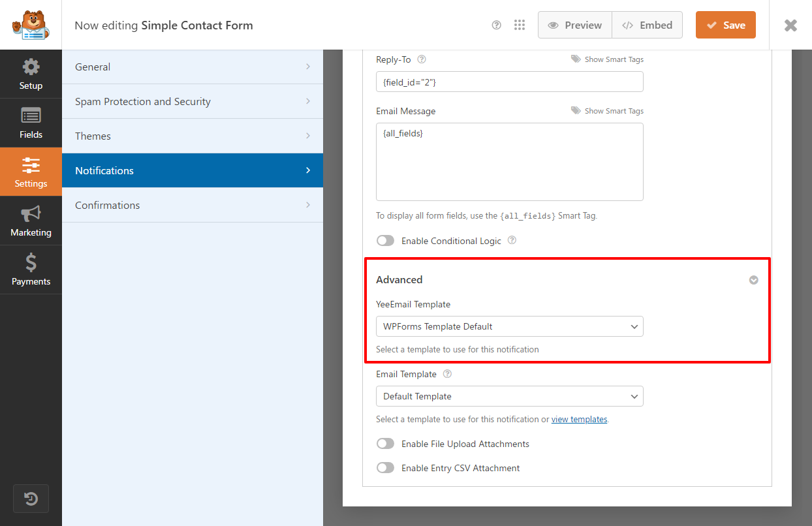The width and height of the screenshot is (812, 526).
Task: Toggle Enable Entry CSV Attachment
Action: [386, 468]
